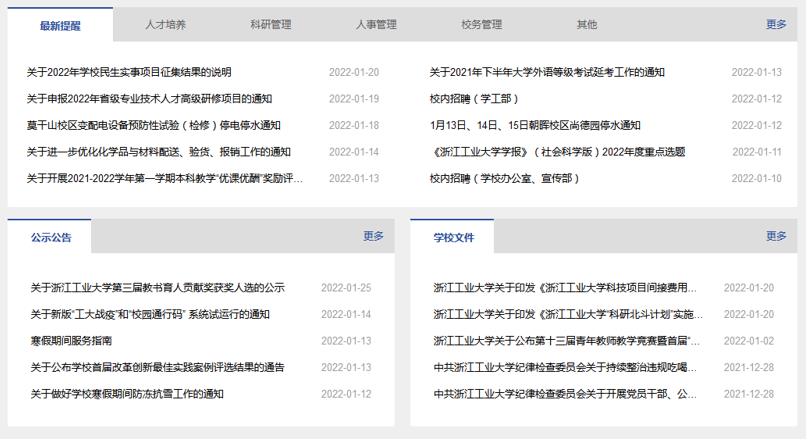Screen dimensions: 808x440
Task: Click 更多 in the top notices panel
Action: coord(776,24)
